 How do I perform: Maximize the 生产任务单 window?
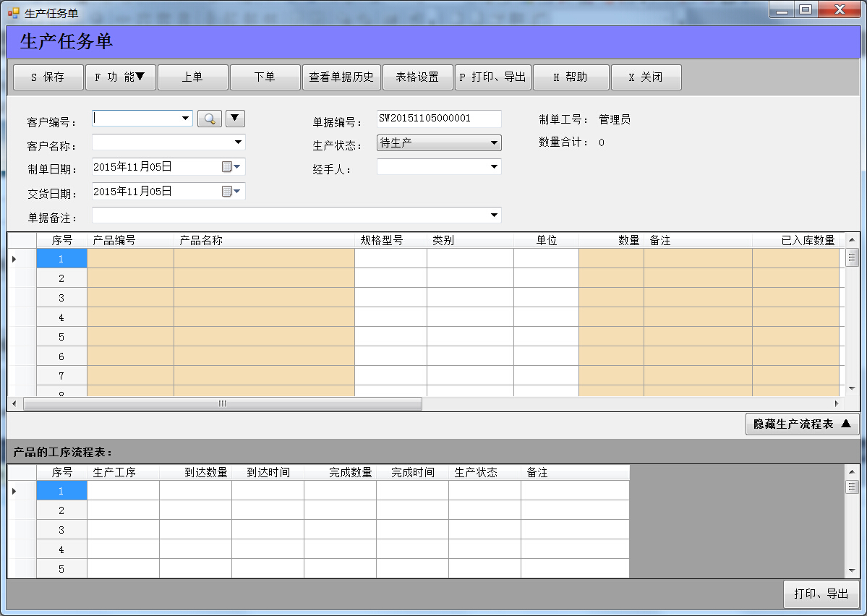click(x=806, y=9)
